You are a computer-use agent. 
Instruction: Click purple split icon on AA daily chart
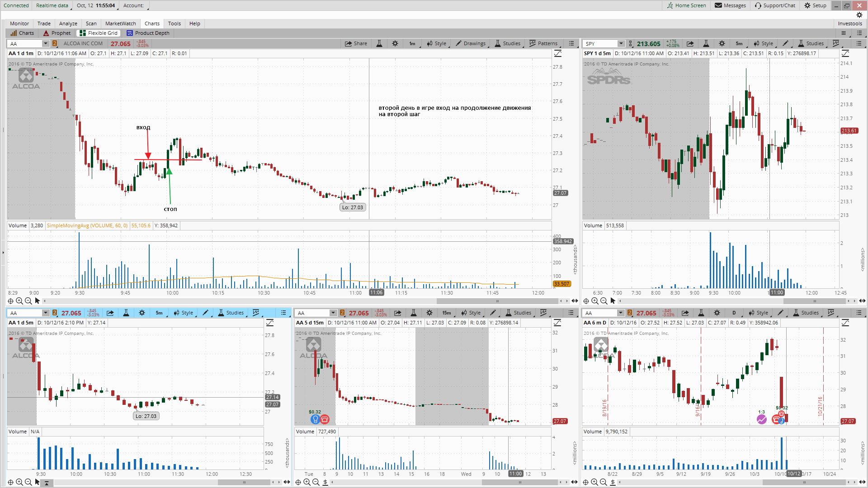[762, 419]
